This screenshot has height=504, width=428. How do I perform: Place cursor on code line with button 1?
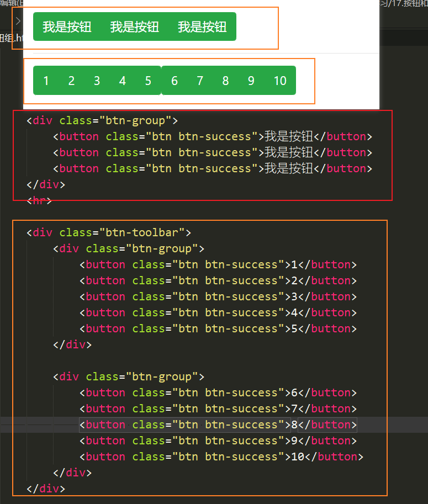tap(218, 264)
